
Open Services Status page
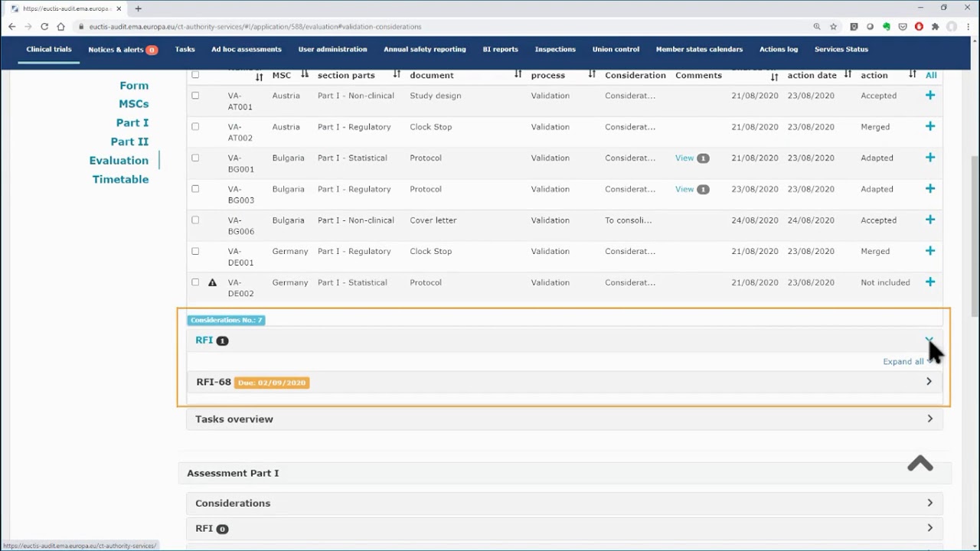click(841, 49)
